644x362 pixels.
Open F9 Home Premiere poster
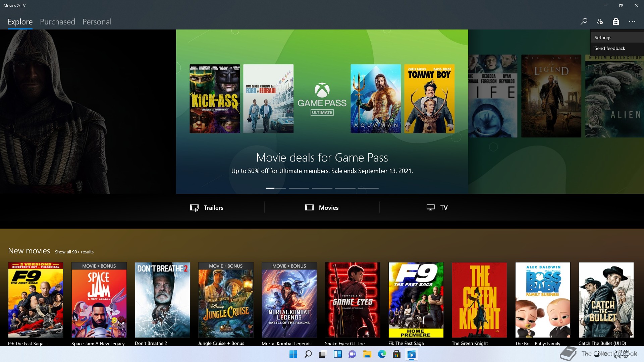tap(416, 300)
